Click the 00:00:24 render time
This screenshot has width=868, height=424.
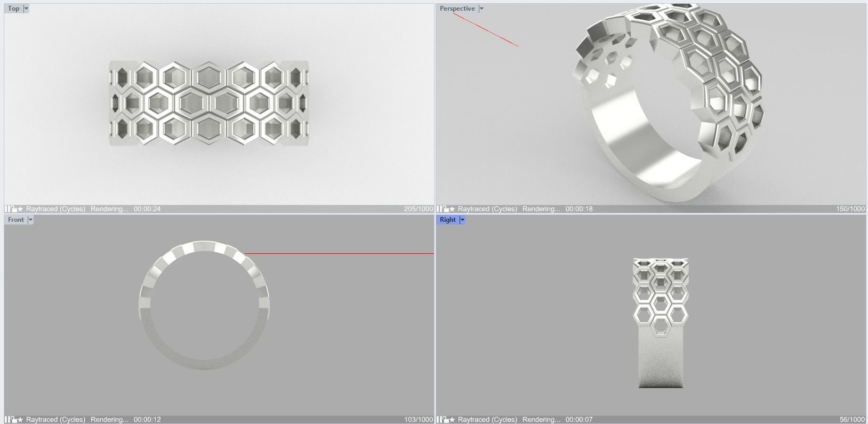tap(147, 209)
